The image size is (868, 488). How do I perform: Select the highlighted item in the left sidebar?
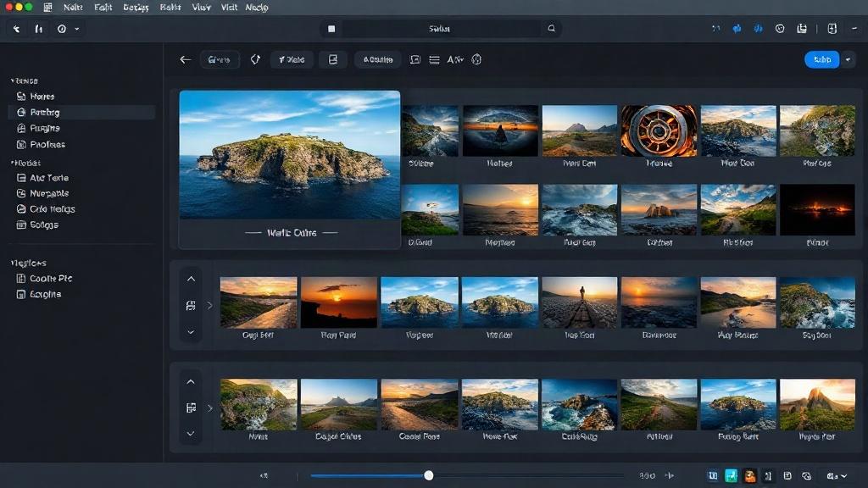pos(82,113)
